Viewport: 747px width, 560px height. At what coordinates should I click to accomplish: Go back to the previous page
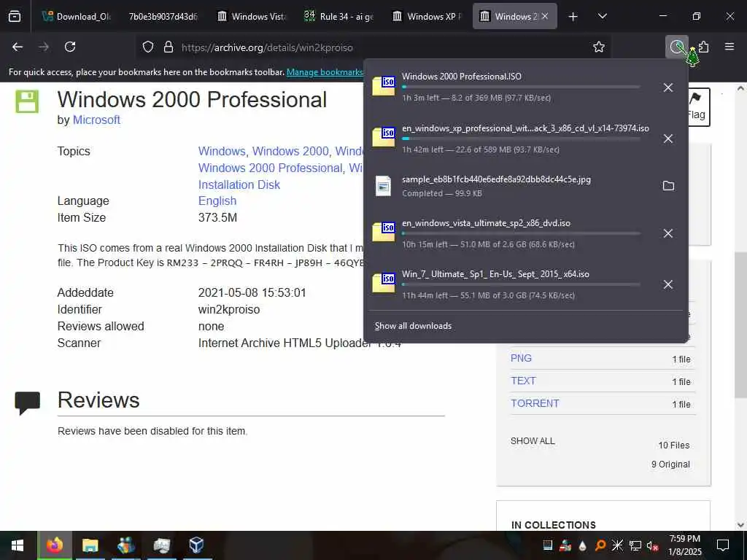pos(18,47)
